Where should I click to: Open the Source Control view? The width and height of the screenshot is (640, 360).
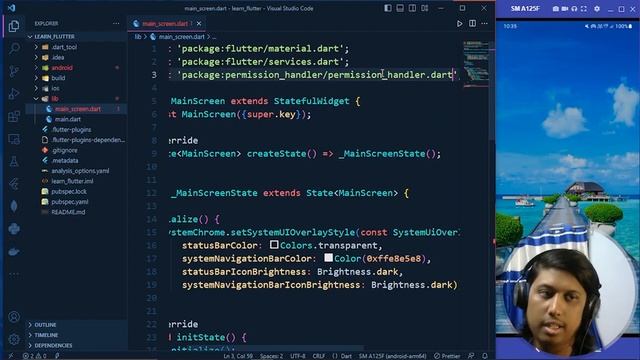[14, 71]
